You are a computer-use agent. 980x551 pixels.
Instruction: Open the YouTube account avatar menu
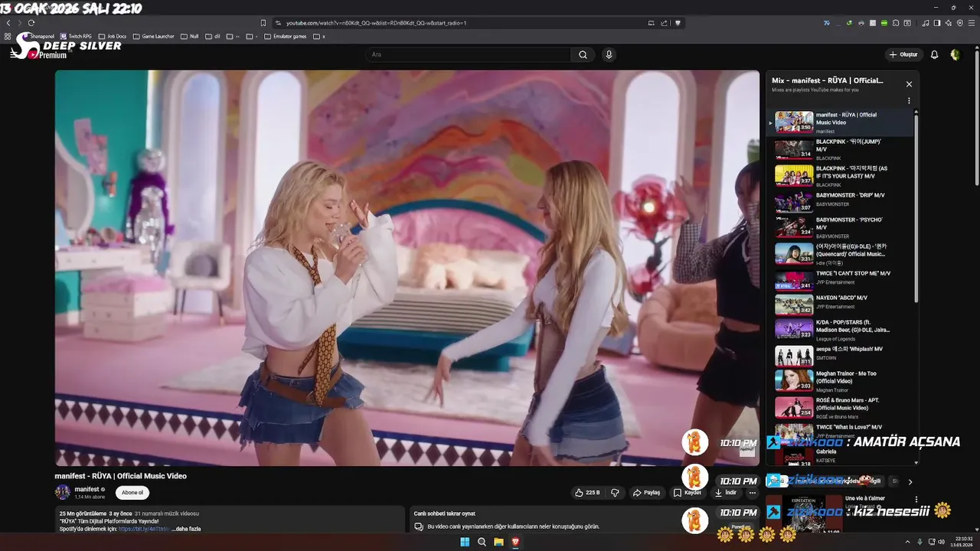pos(955,54)
